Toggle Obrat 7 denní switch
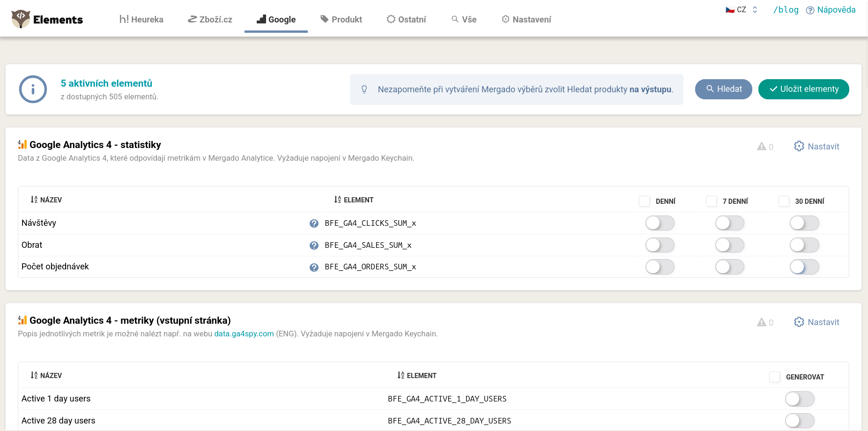868x431 pixels. coord(729,245)
